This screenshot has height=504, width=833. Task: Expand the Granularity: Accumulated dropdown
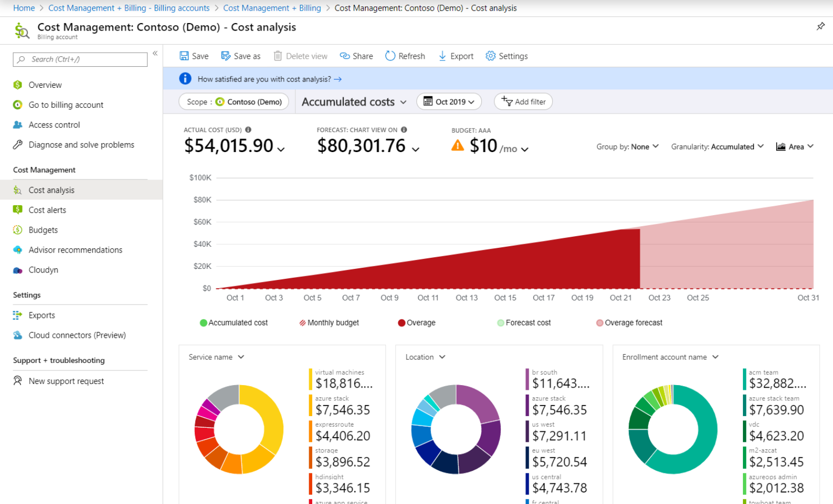(x=717, y=147)
